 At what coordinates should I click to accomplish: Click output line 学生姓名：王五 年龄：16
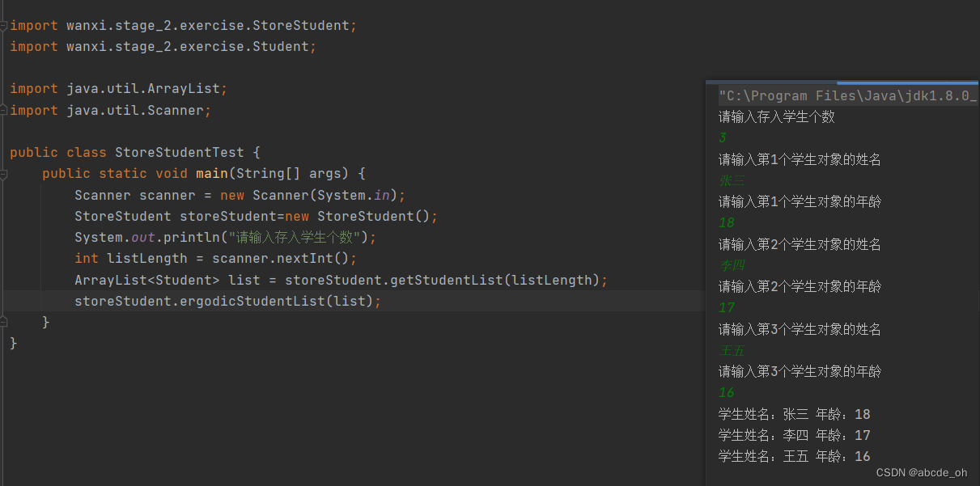pyautogui.click(x=795, y=456)
